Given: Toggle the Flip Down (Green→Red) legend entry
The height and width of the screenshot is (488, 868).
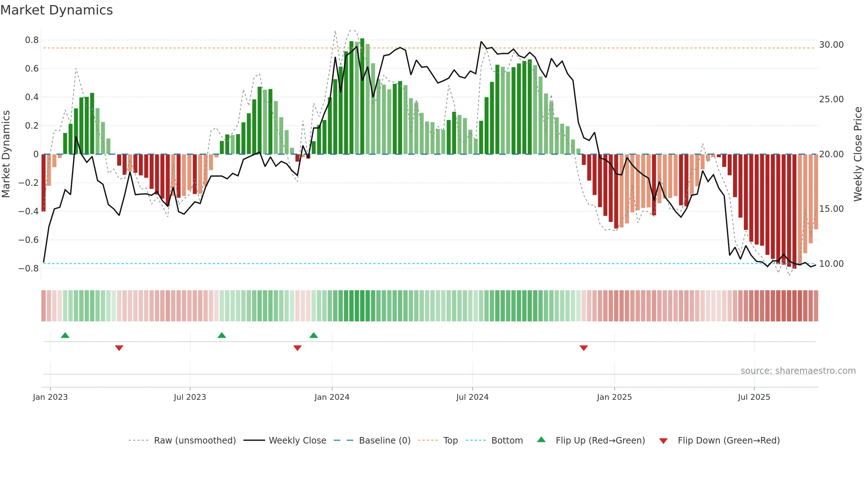Looking at the screenshot, I should [x=719, y=441].
